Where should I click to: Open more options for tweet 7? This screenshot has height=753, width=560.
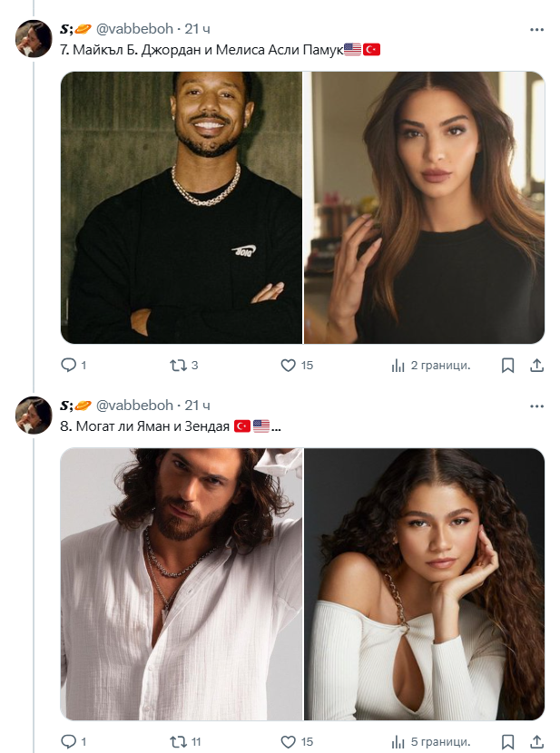(x=536, y=29)
